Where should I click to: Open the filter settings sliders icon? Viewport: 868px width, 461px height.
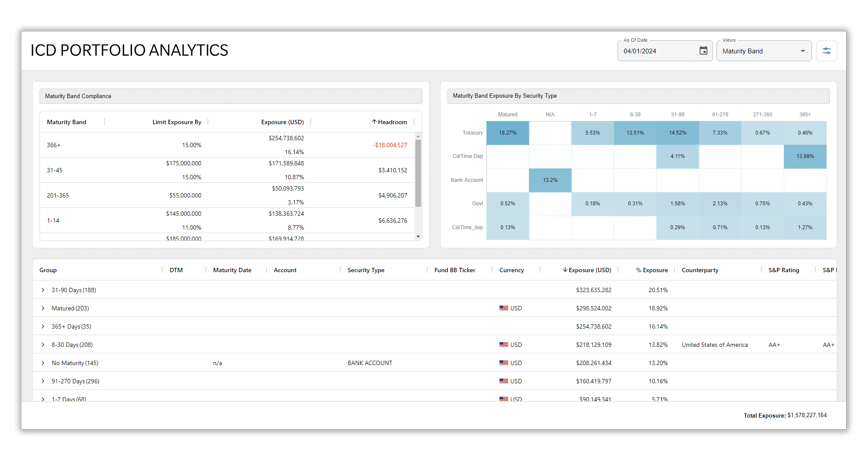pyautogui.click(x=826, y=51)
